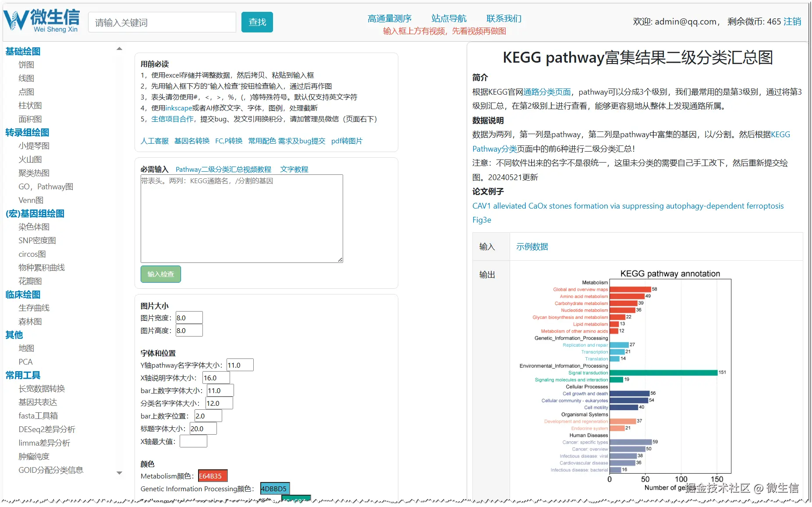Screen dimensions: 812x507
Task: Open the 临床绘图 category heading
Action: [23, 294]
